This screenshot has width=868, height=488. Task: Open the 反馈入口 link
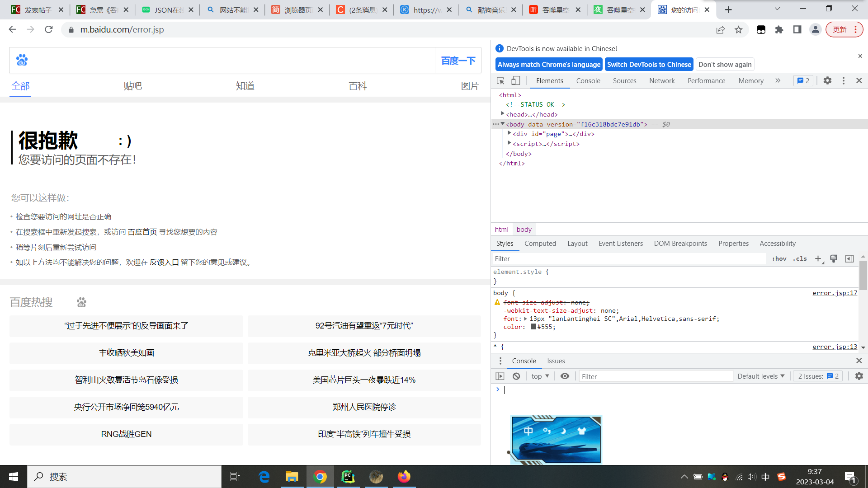point(164,262)
